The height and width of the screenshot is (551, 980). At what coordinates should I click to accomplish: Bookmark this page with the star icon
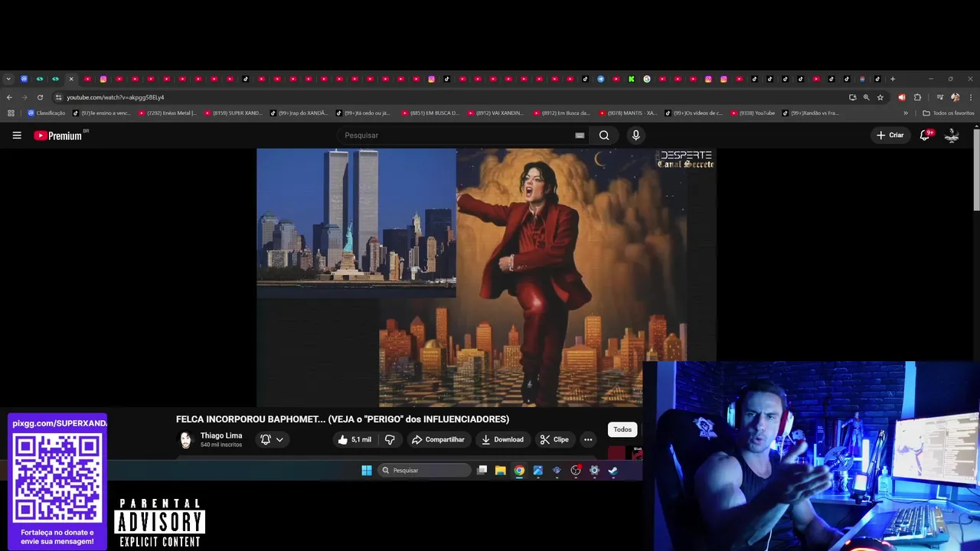tap(880, 97)
